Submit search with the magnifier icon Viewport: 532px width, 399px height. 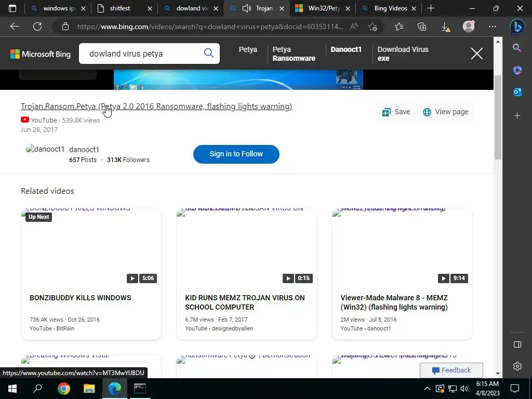[x=209, y=53]
